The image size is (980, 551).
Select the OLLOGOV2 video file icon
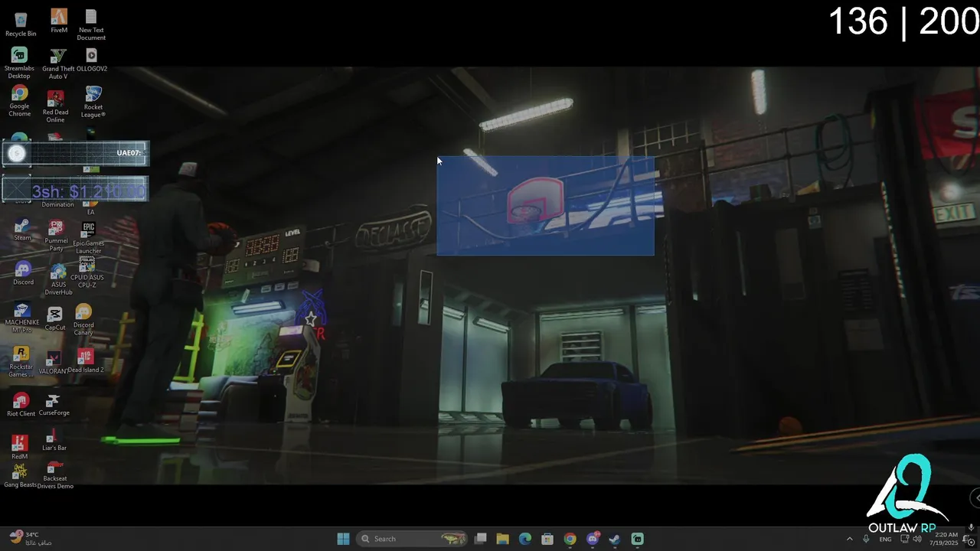[x=91, y=60]
